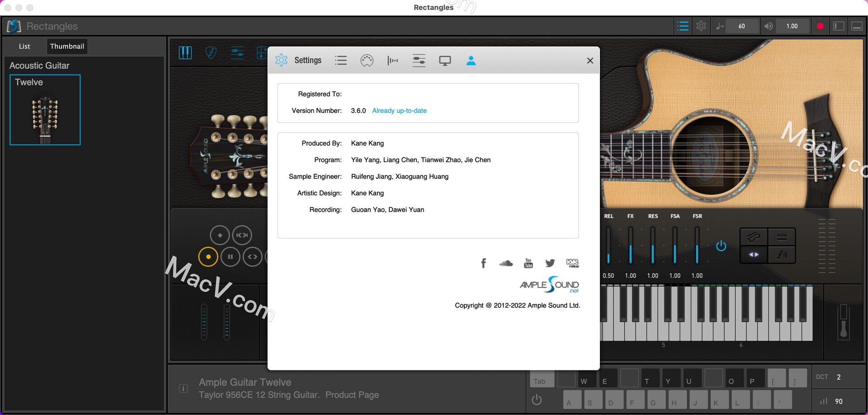The height and width of the screenshot is (415, 868).
Task: Switch to the List view tab
Action: [24, 46]
